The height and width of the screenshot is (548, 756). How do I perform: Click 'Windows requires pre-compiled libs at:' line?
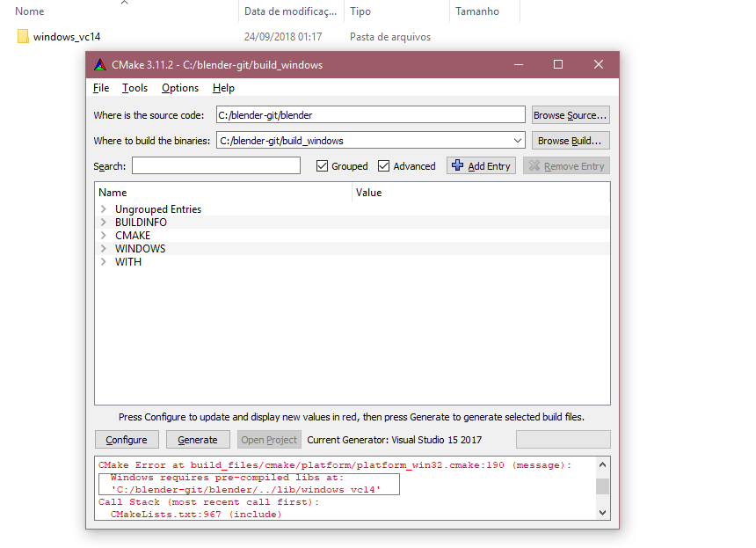[227, 477]
